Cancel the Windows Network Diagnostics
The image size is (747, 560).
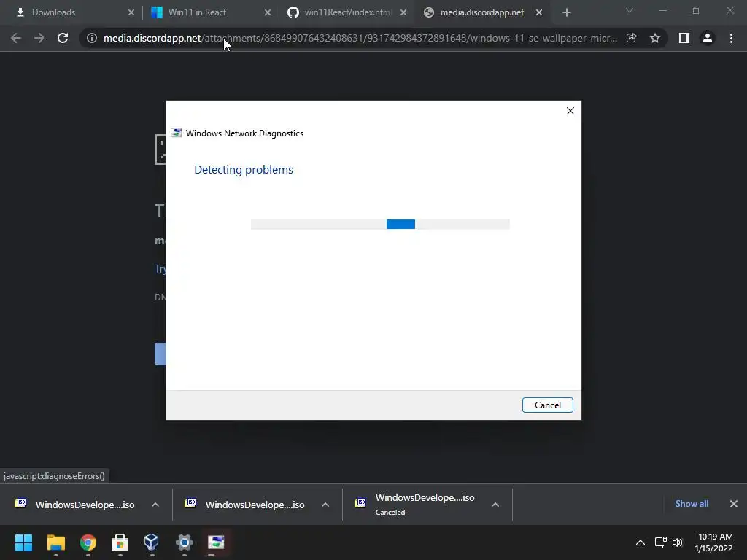547,405
